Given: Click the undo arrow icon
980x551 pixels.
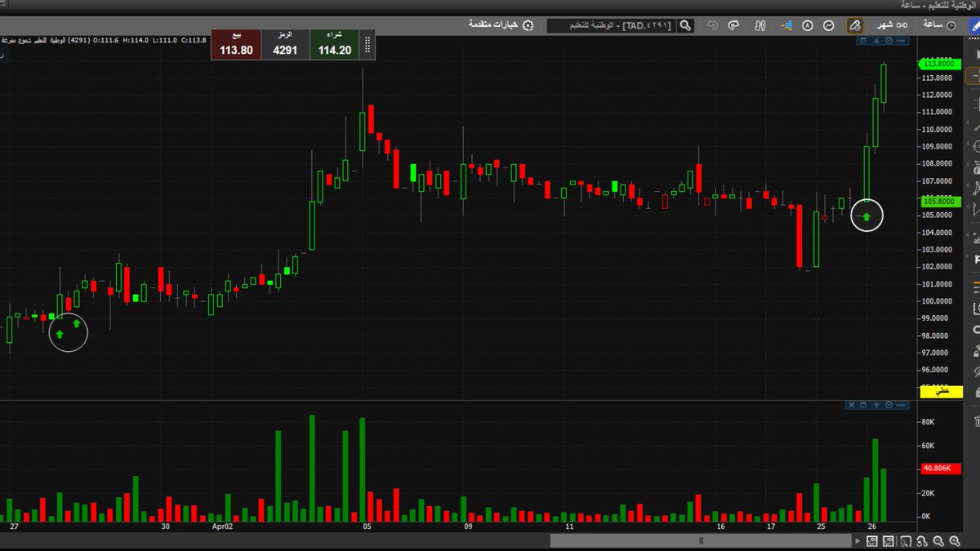Looking at the screenshot, I should coord(712,25).
